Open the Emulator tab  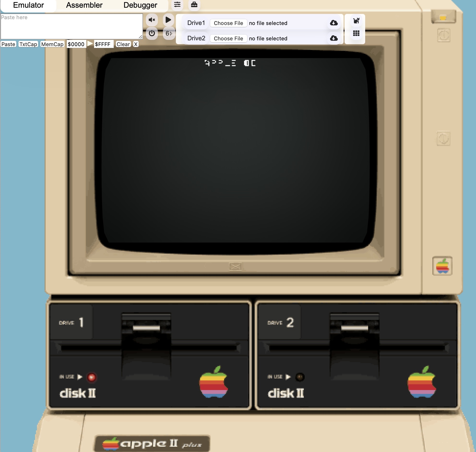[x=28, y=5]
